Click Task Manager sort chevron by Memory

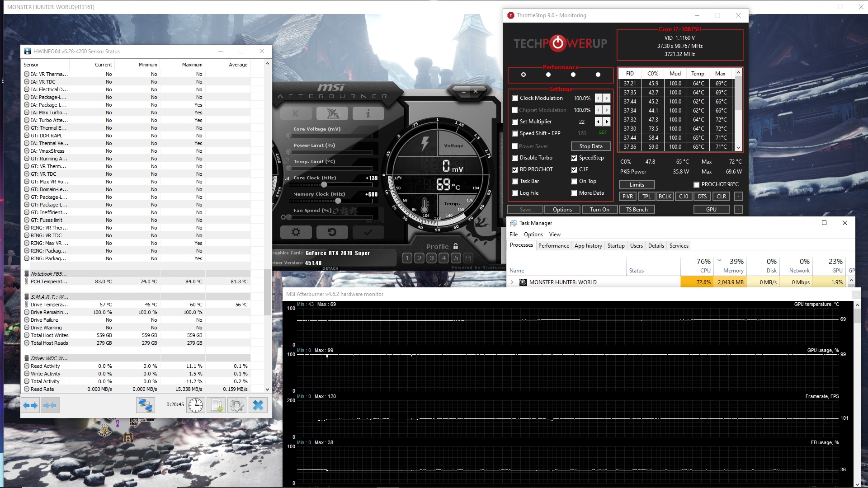pos(720,261)
